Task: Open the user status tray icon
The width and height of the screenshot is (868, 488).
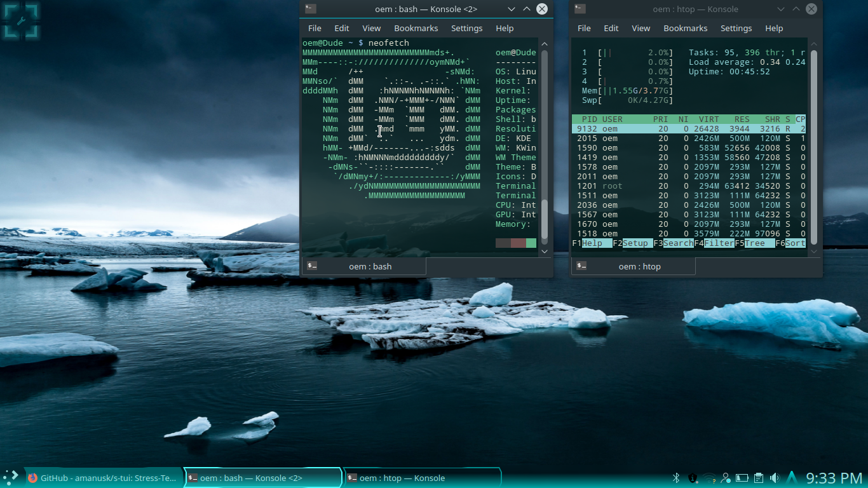Action: coord(726,478)
